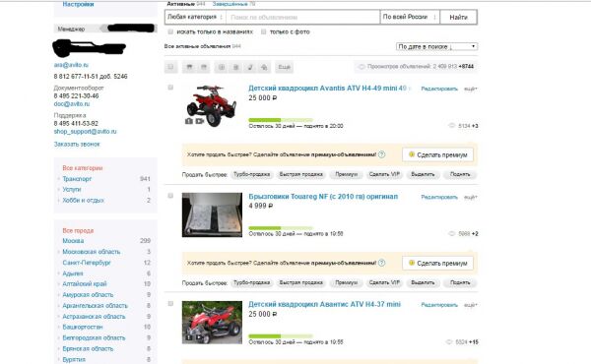Click the square list icon in the bulk toolbar
The height and width of the screenshot is (364, 591).
(x=236, y=67)
